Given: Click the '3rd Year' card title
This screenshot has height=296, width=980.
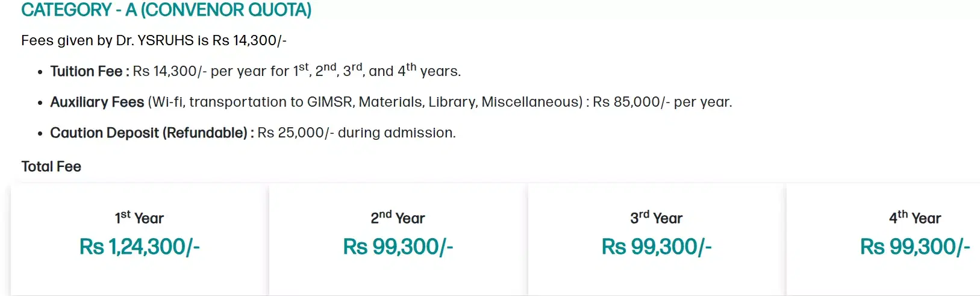Looking at the screenshot, I should 656,218.
